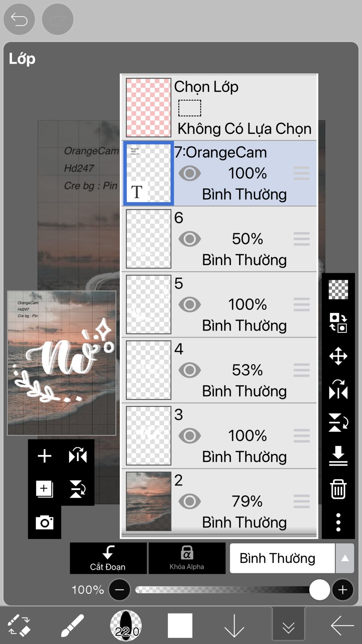
Task: Tap the white color swatch square
Action: [x=180, y=626]
